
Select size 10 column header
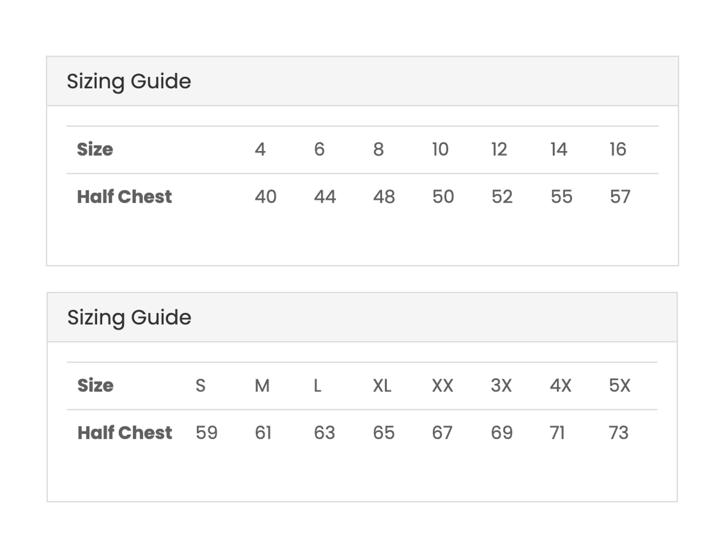440,150
